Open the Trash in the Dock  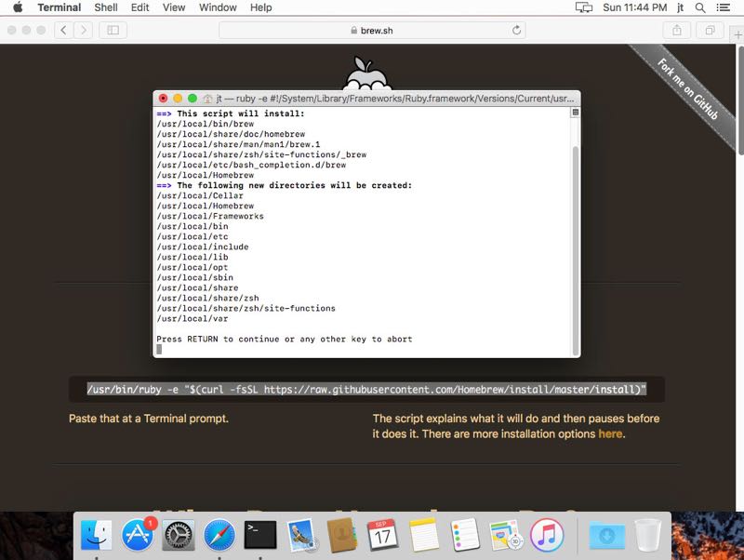click(x=648, y=535)
